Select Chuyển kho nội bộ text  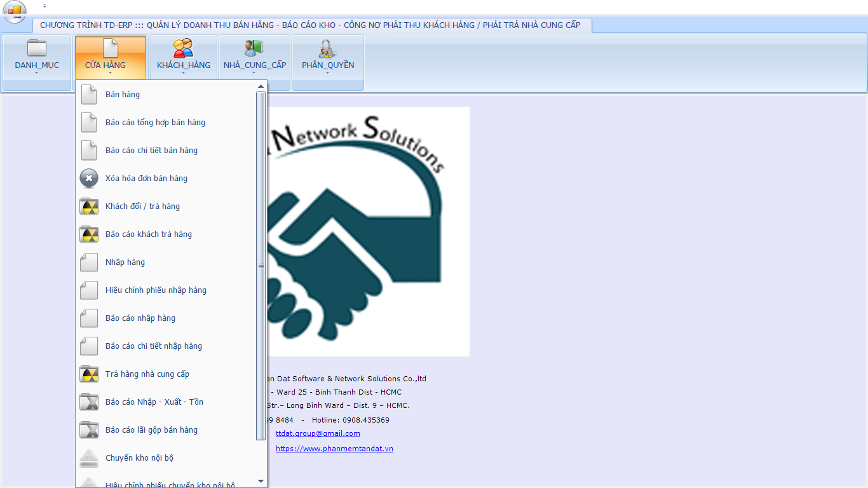pyautogui.click(x=139, y=458)
